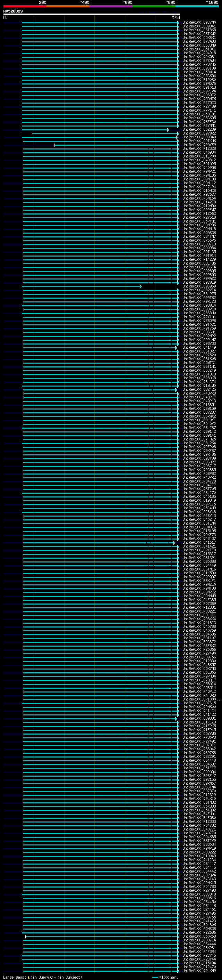
Task: Select the UniRef100_C9VWR2 entry
Action: (x=199, y=133)
